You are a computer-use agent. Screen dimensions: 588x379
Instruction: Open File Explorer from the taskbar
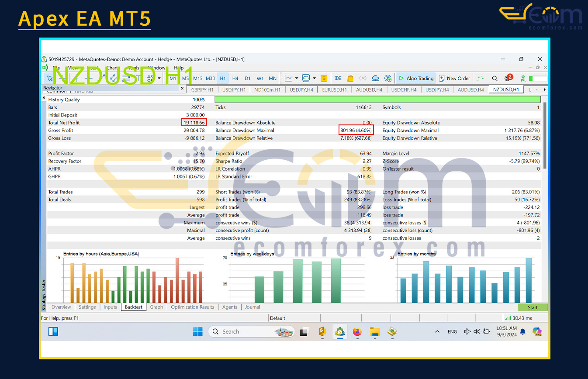point(375,332)
